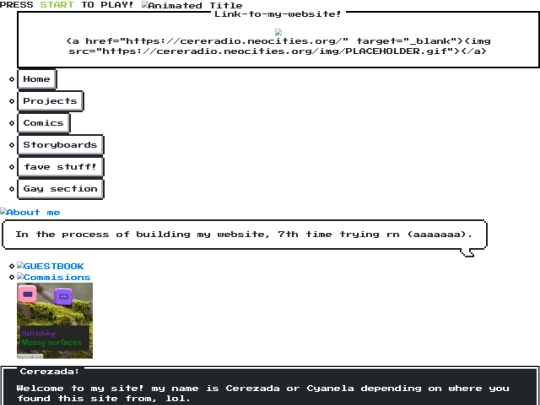This screenshot has height=405, width=540.
Task: Open the GUESTBOOK link
Action: (x=50, y=266)
